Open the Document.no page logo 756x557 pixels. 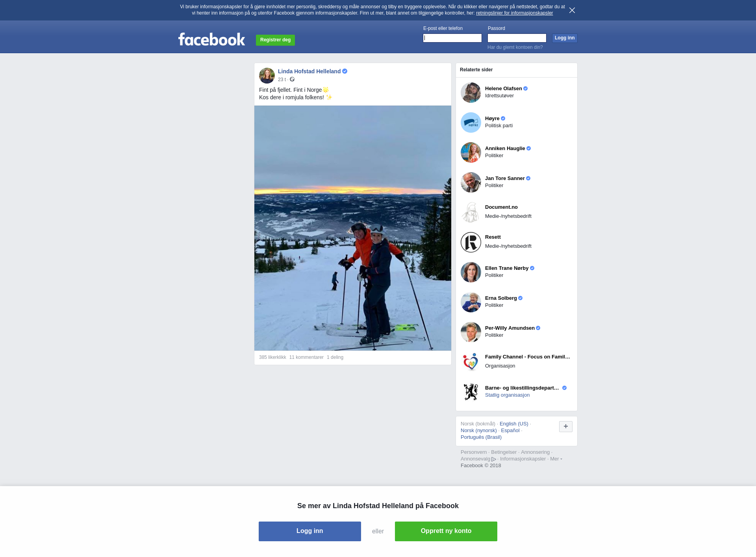click(471, 212)
